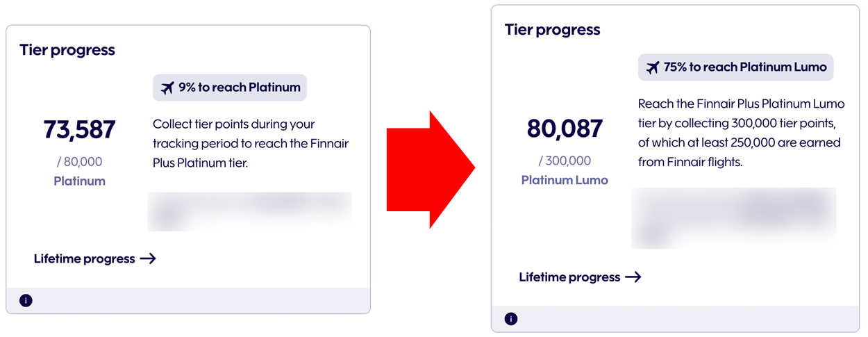Image resolution: width=868 pixels, height=337 pixels.
Task: Open Lifetime progress link in the Platinum card
Action: (85, 259)
